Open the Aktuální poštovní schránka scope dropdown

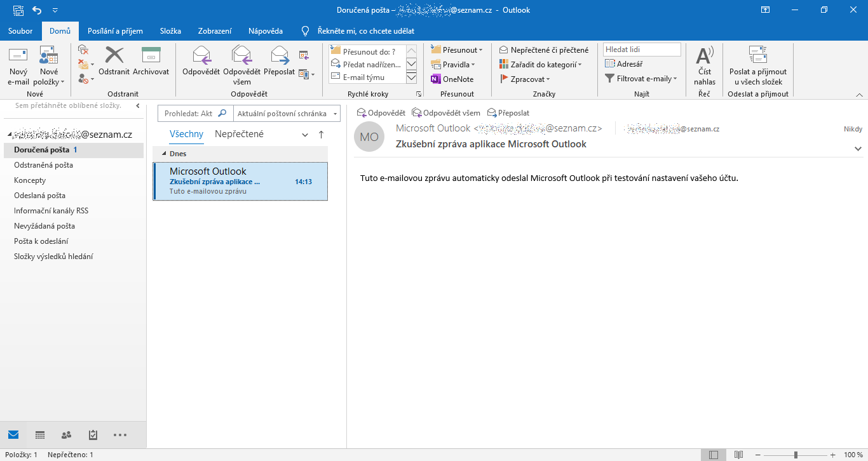click(287, 113)
